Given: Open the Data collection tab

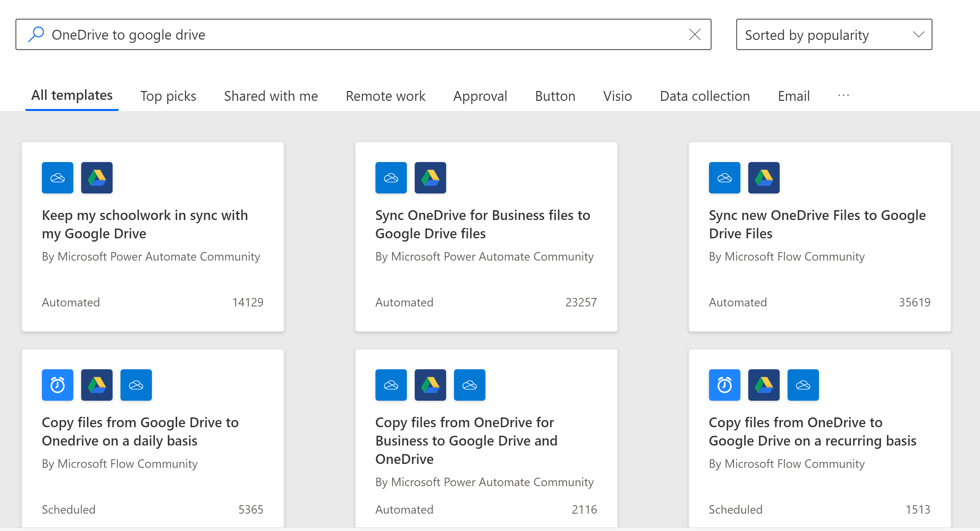Looking at the screenshot, I should click(705, 96).
